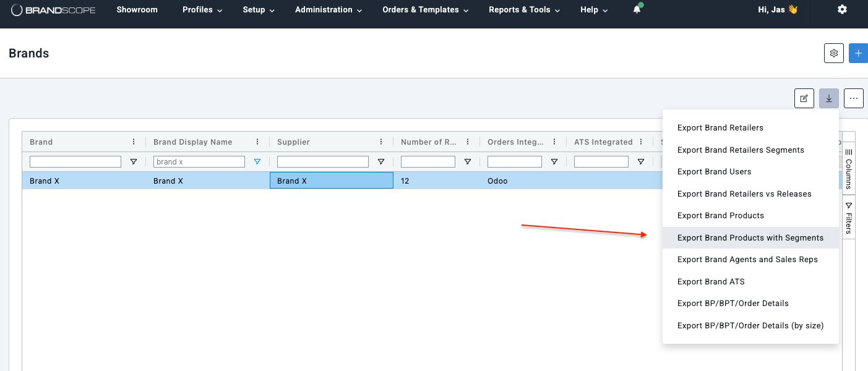The height and width of the screenshot is (371, 868).
Task: Add a new brand with plus button
Action: click(858, 53)
